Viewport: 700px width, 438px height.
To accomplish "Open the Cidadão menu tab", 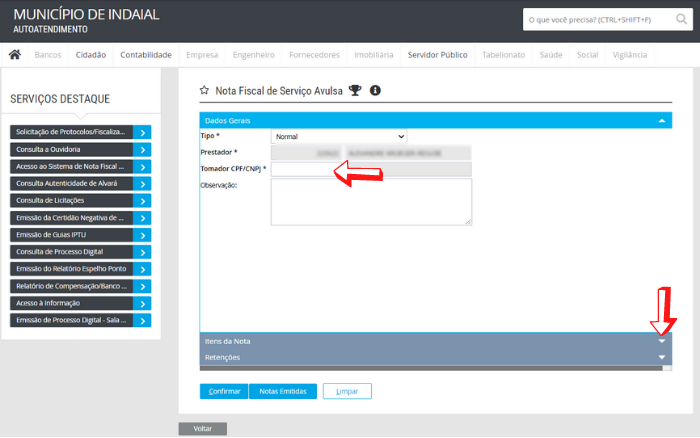I will pos(91,55).
